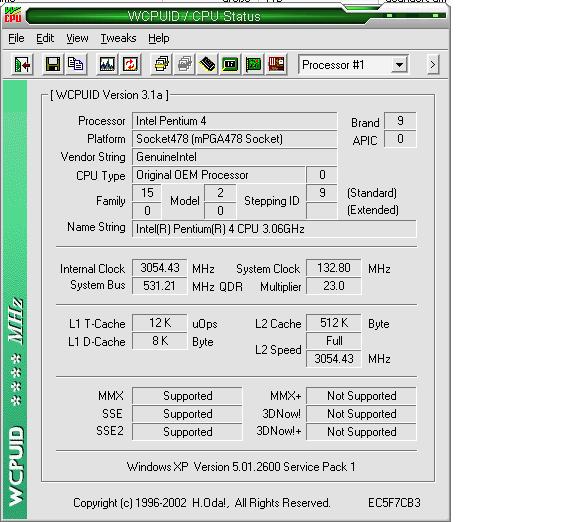Click the standard Family value 15
This screenshot has height=522, width=576.
pos(147,193)
